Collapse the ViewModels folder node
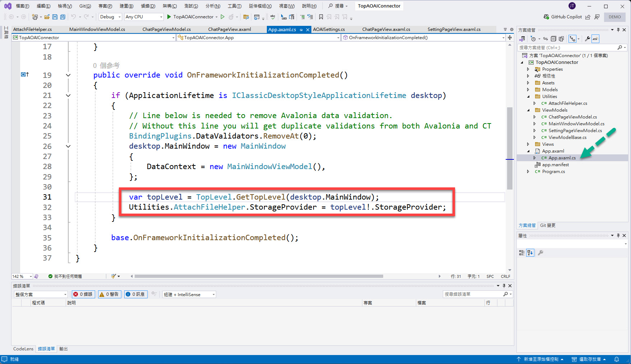 point(528,110)
